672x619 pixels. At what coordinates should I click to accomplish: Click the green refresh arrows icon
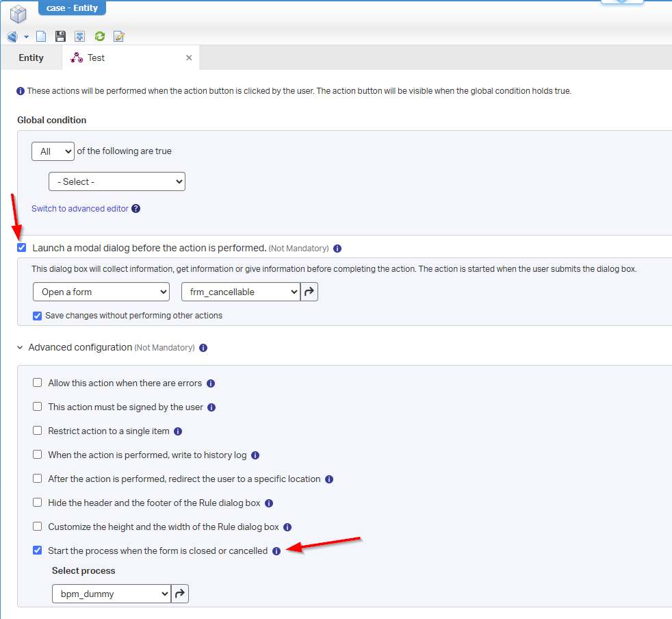[99, 36]
